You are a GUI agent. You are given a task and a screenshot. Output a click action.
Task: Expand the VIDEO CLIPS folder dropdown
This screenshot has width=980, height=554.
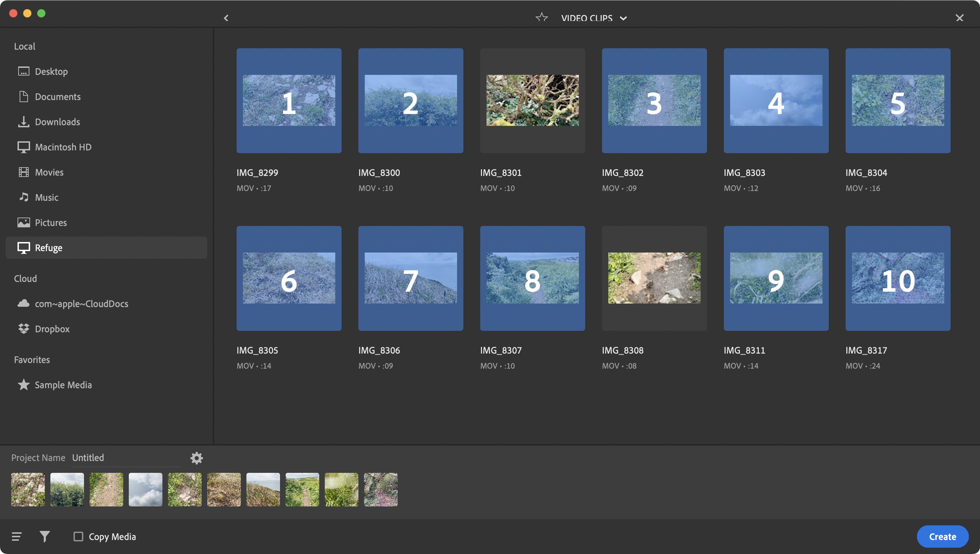623,18
